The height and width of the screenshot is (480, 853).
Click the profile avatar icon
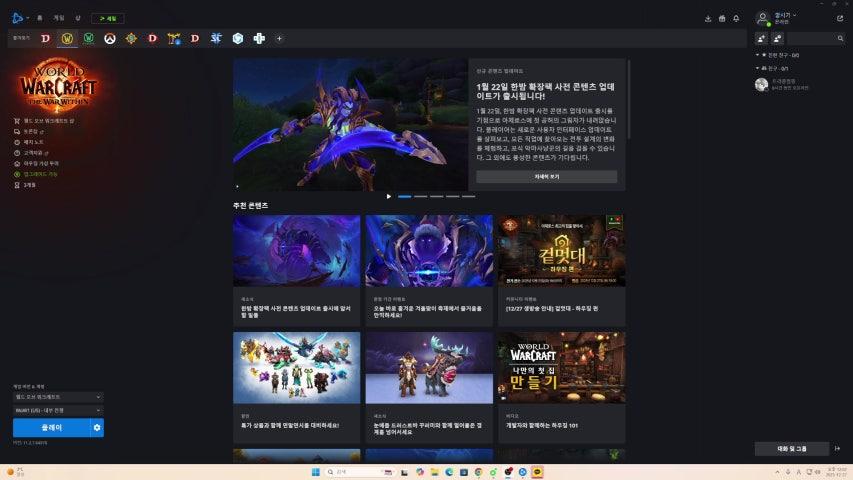[x=763, y=18]
